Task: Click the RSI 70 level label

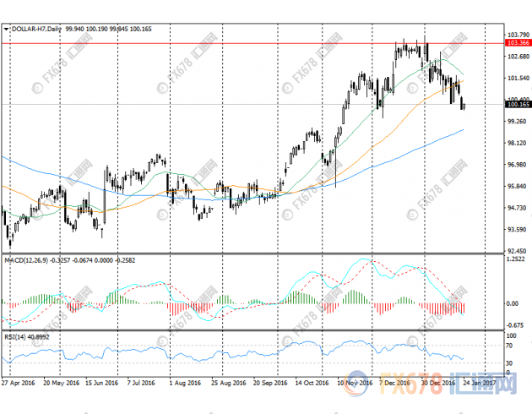Action: pos(510,346)
